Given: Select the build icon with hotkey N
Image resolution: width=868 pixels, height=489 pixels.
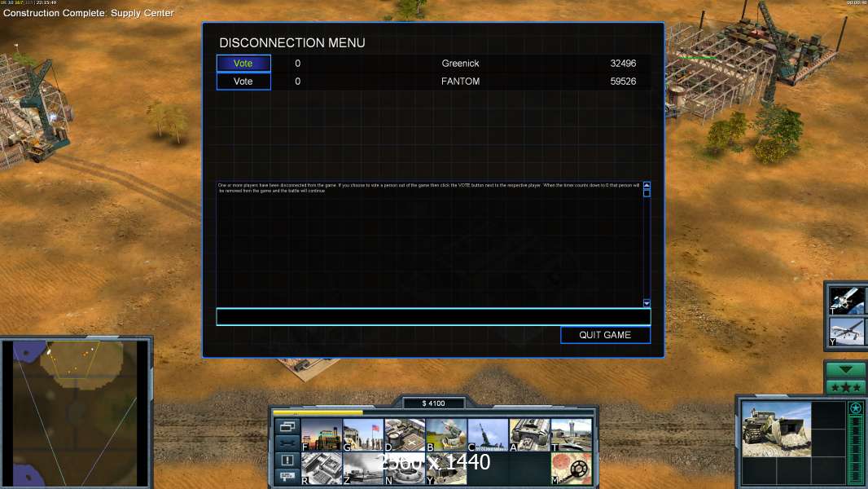Looking at the screenshot, I should tap(405, 469).
